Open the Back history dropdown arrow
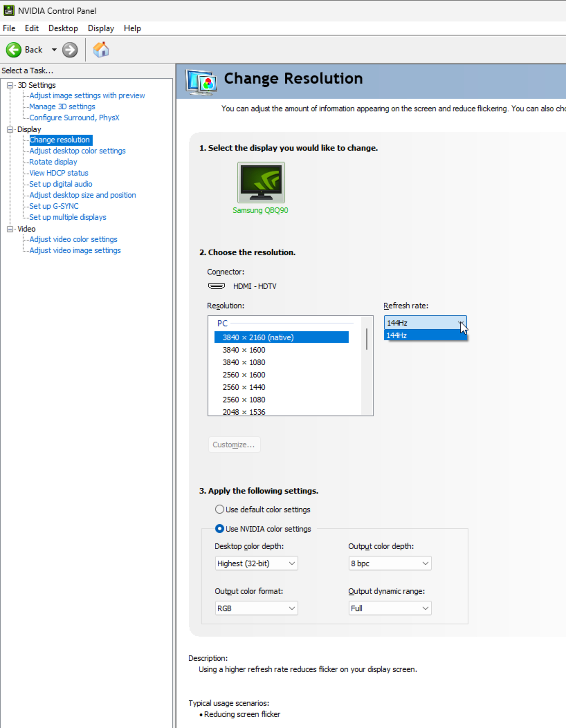The height and width of the screenshot is (728, 566). pyautogui.click(x=54, y=50)
